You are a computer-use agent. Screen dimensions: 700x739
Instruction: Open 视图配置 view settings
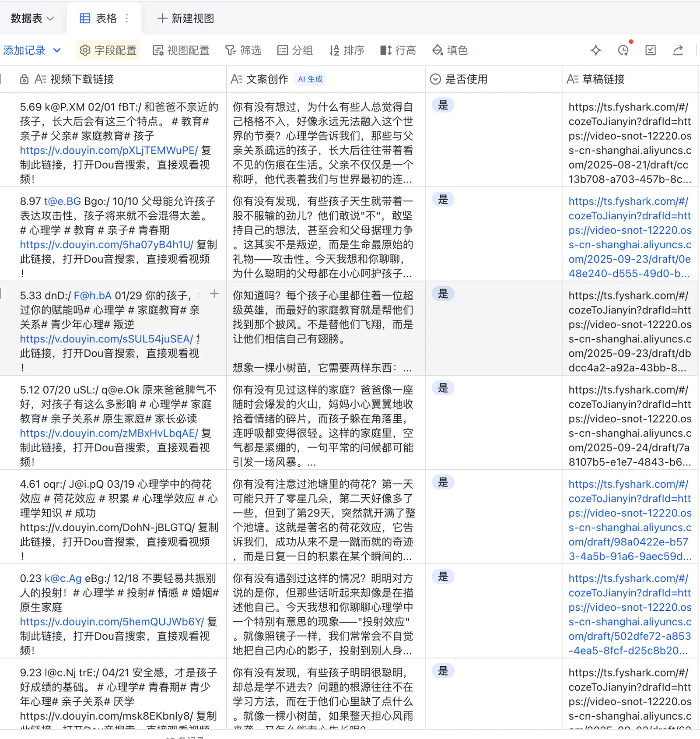(181, 50)
